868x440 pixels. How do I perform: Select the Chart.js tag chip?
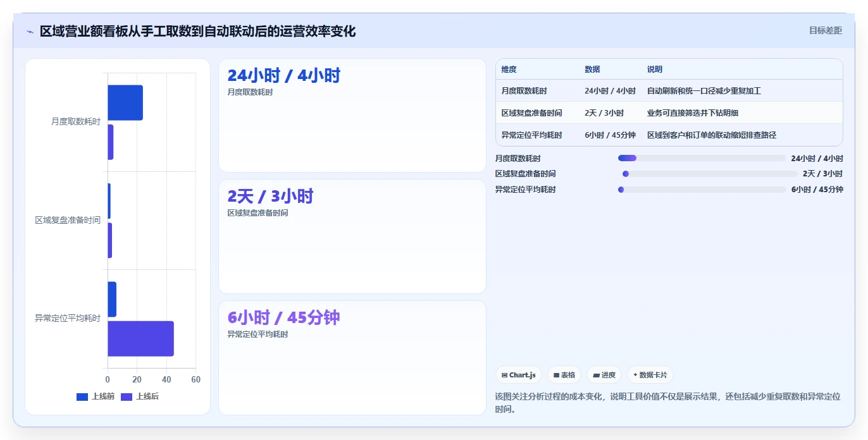[x=519, y=375]
